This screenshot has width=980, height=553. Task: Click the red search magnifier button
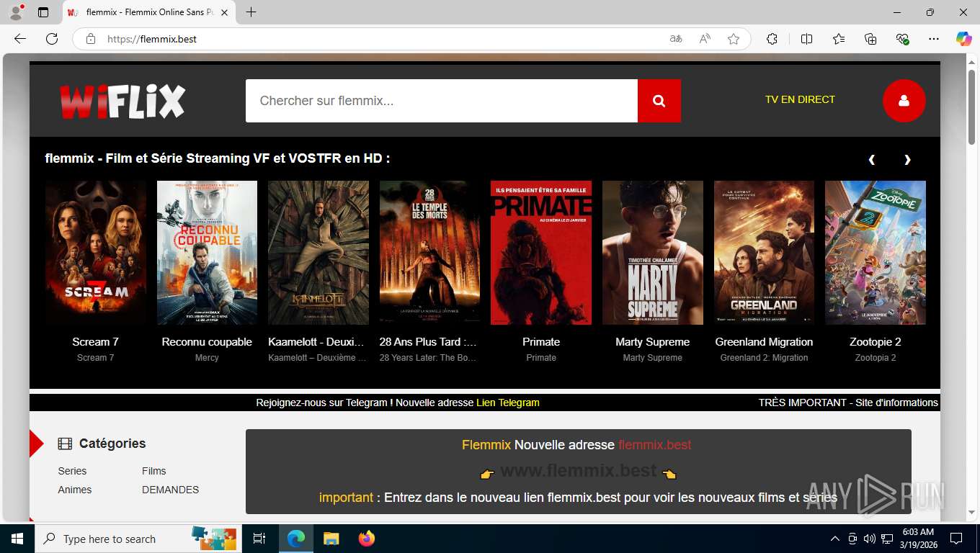[x=659, y=101]
